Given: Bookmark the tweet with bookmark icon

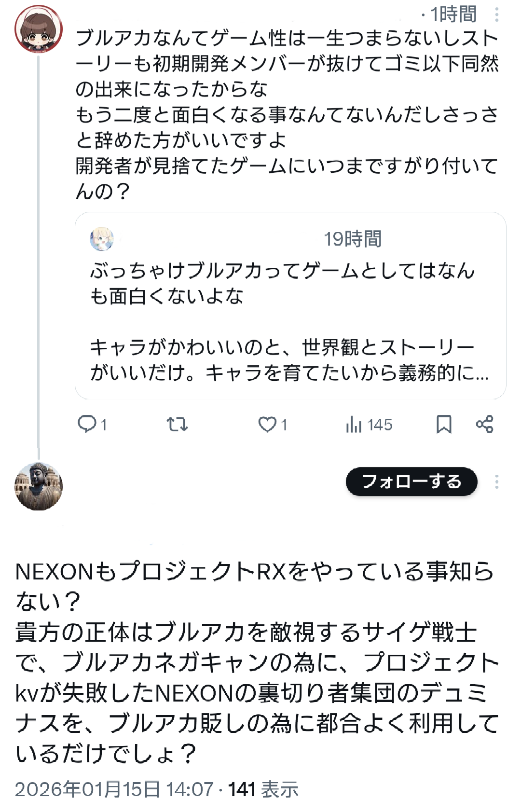Looking at the screenshot, I should [444, 425].
